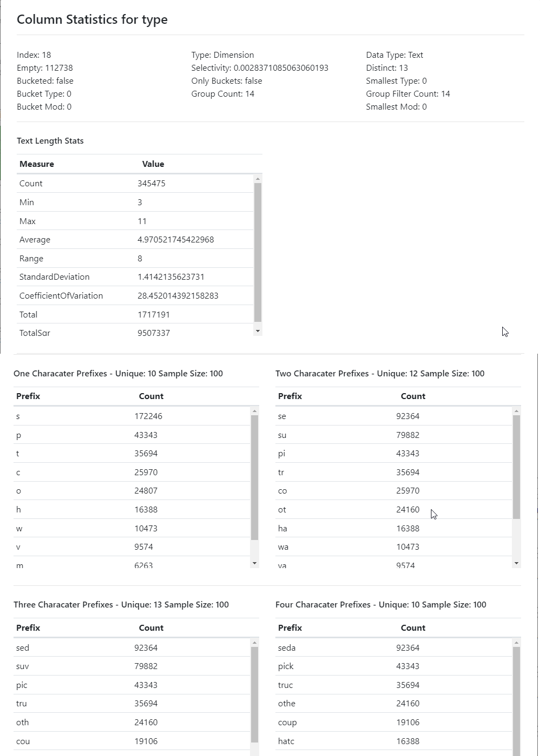Viewport: 540px width, 756px height.
Task: Click Count header in Four Character Prefixes table
Action: [413, 628]
